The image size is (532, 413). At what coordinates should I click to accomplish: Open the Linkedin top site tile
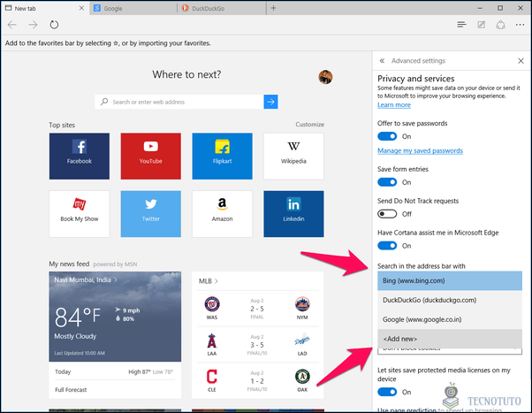coord(293,214)
